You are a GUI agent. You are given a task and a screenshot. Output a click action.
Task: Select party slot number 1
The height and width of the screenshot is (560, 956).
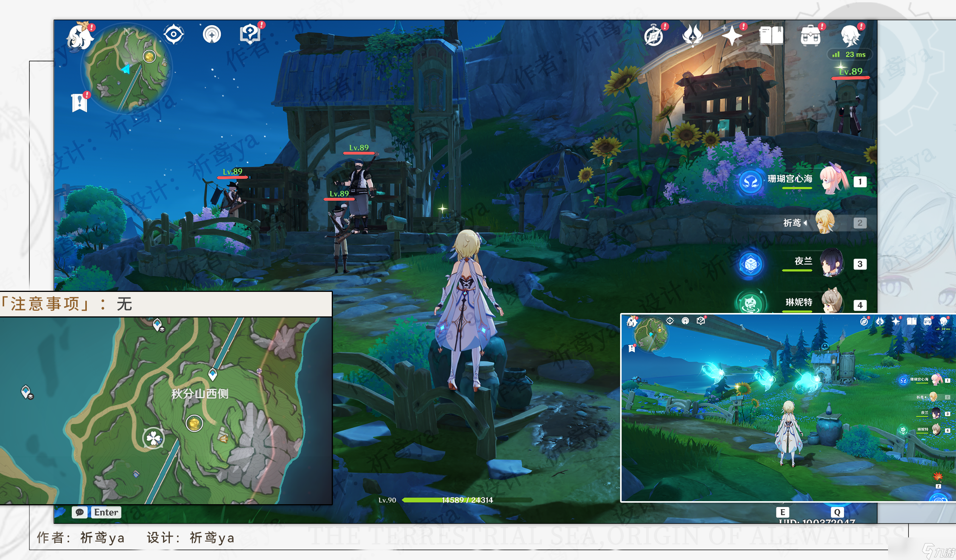pos(860,182)
